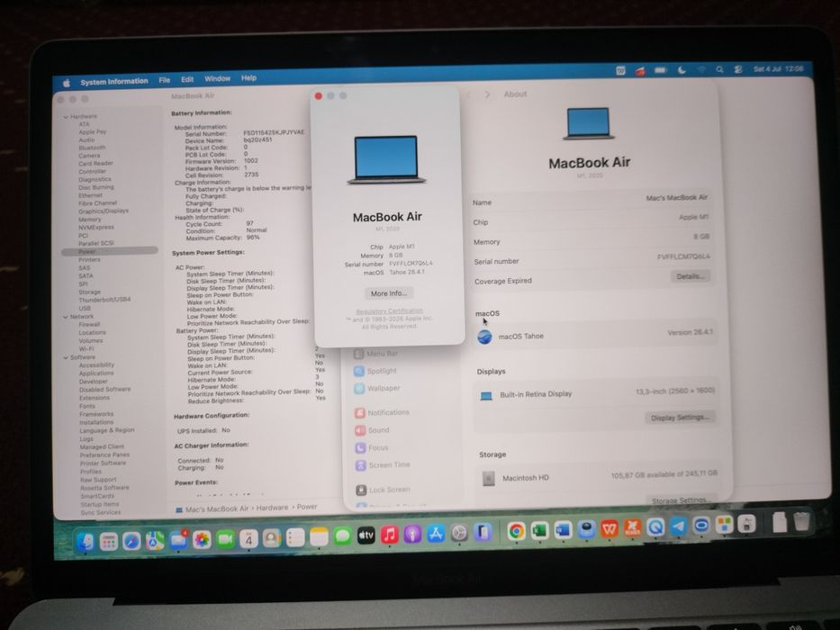Open Display Settings... button
Image resolution: width=840 pixels, height=630 pixels.
coord(680,418)
